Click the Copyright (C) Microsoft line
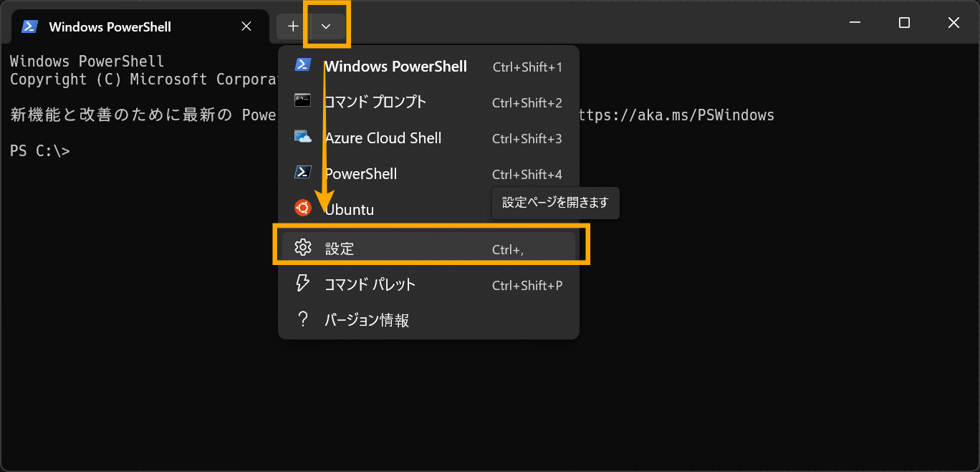This screenshot has height=472, width=980. tap(143, 80)
